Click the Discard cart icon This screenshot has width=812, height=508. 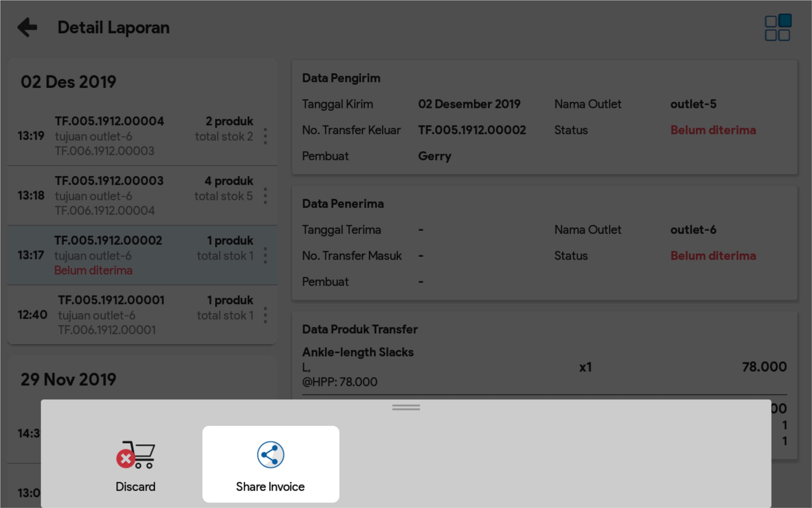(136, 455)
